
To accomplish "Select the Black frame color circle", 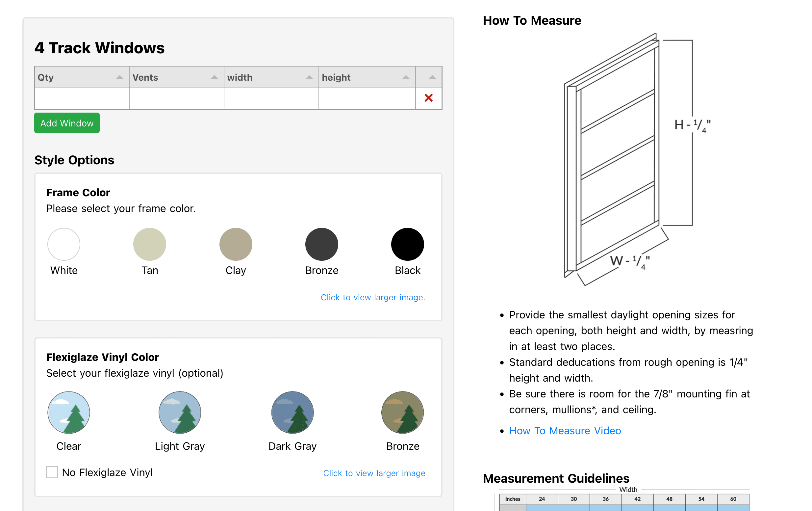I will tap(407, 244).
